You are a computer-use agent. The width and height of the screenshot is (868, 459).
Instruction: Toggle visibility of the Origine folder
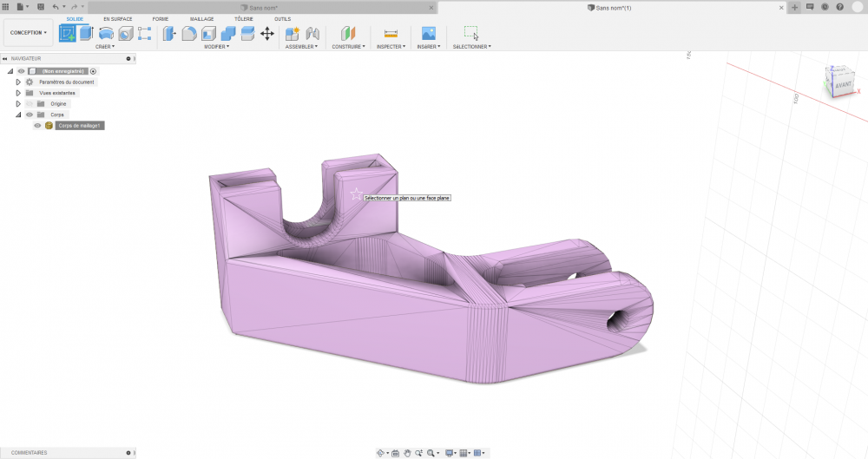(30, 104)
